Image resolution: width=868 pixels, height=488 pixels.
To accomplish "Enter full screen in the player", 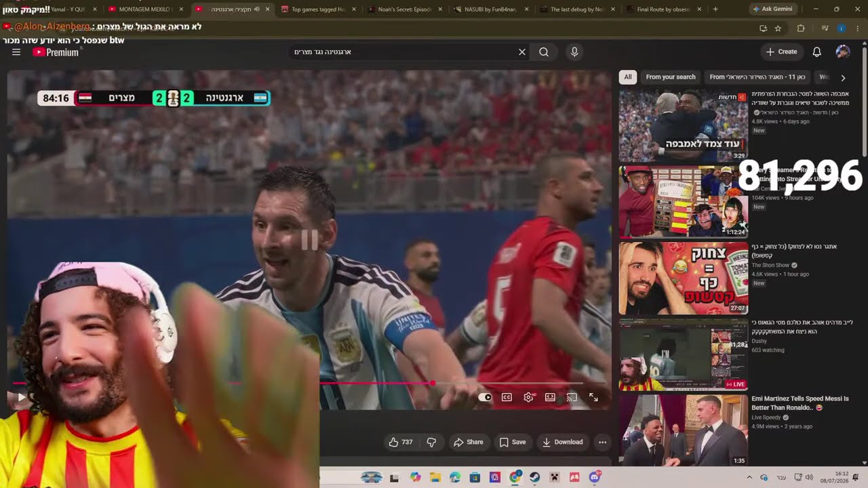I will click(593, 397).
